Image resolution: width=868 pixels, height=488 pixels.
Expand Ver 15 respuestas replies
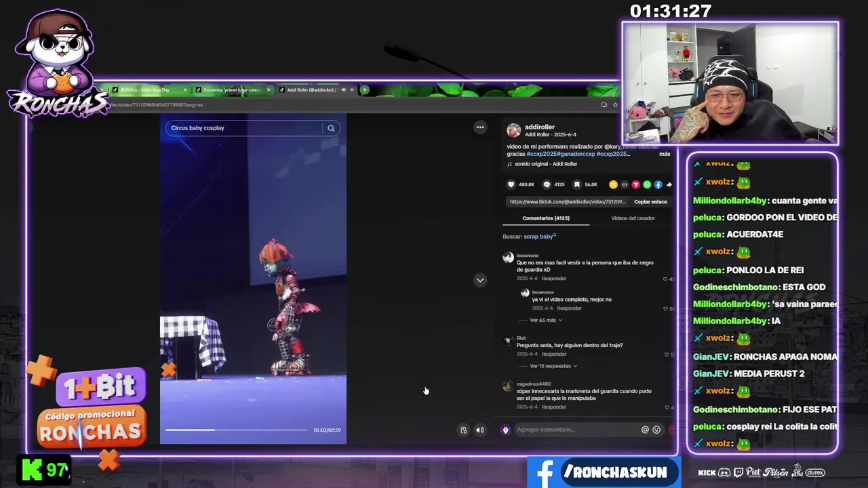[x=553, y=366]
